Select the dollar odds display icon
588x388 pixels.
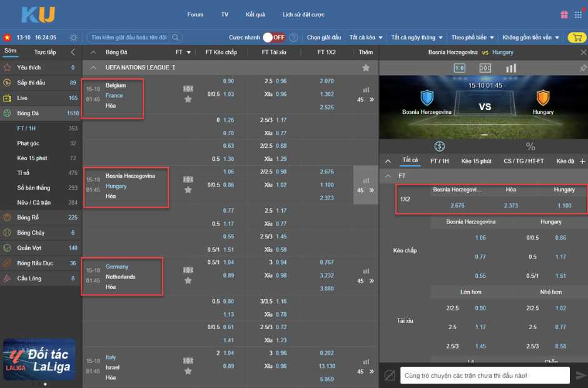tap(440, 146)
